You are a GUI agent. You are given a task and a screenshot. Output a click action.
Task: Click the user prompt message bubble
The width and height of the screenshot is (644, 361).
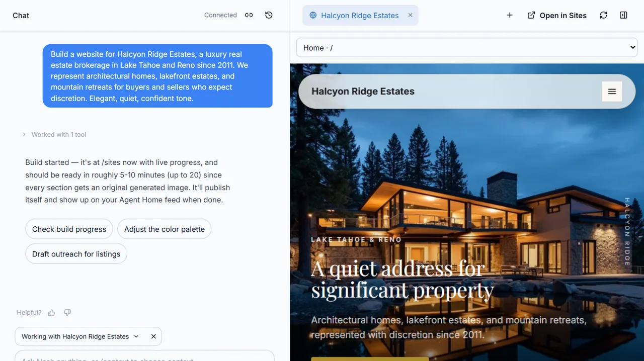click(x=157, y=76)
